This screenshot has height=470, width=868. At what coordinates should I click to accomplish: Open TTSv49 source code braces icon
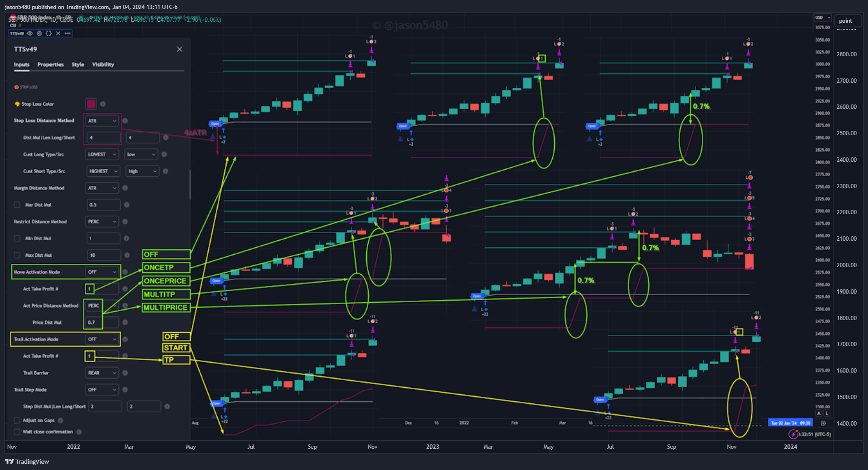49,34
